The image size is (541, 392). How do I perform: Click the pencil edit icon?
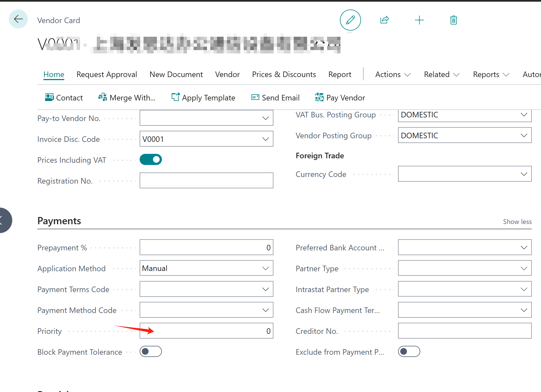350,20
